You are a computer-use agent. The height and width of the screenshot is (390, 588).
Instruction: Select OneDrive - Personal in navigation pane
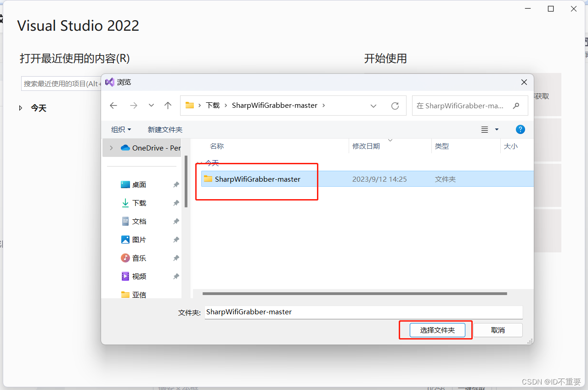pos(151,148)
